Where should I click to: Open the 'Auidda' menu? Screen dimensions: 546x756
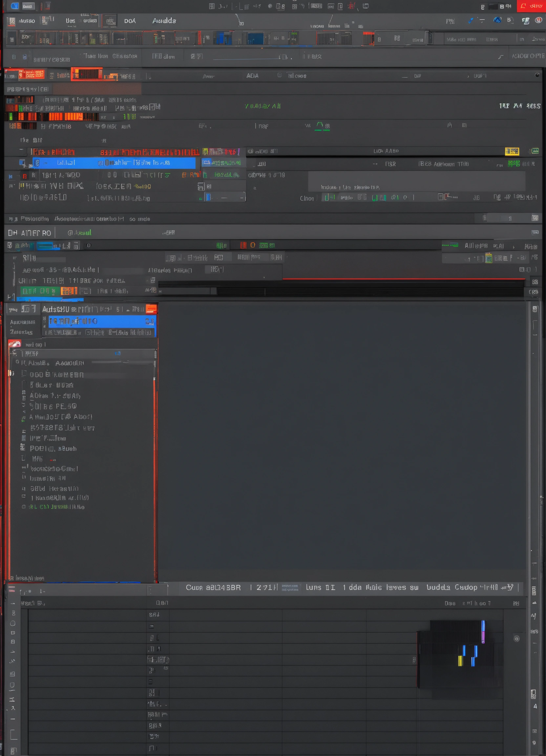164,21
